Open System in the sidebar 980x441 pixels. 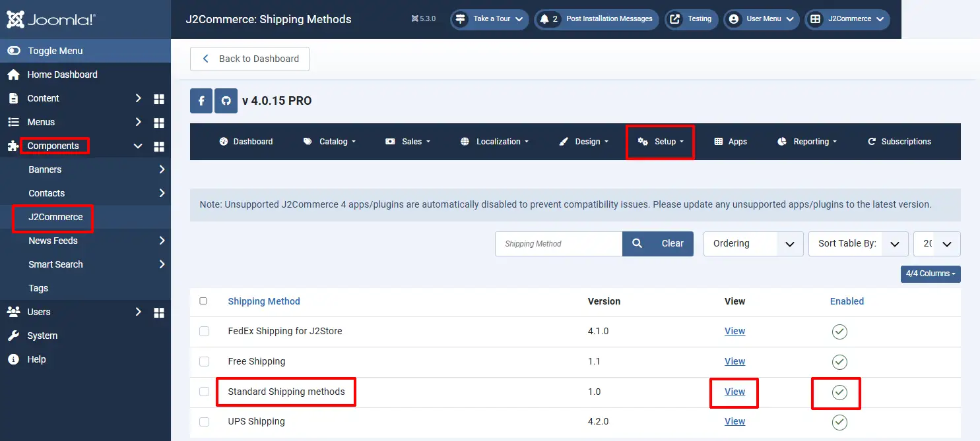[42, 336]
